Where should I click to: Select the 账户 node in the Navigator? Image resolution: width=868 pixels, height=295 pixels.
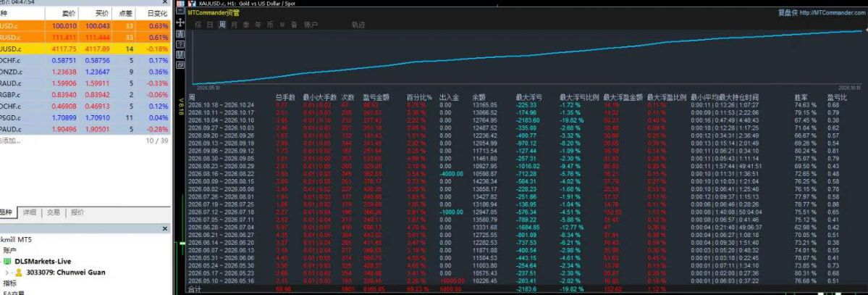[10, 251]
